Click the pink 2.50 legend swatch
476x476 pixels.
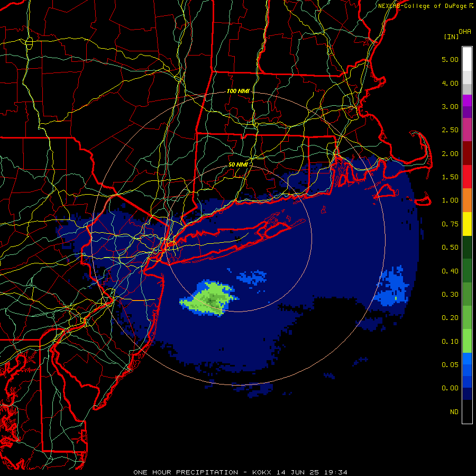click(467, 130)
